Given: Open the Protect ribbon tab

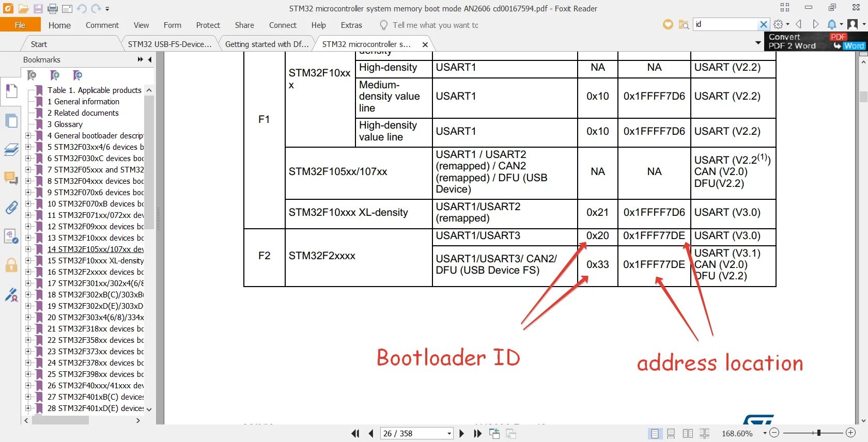Looking at the screenshot, I should pyautogui.click(x=208, y=25).
